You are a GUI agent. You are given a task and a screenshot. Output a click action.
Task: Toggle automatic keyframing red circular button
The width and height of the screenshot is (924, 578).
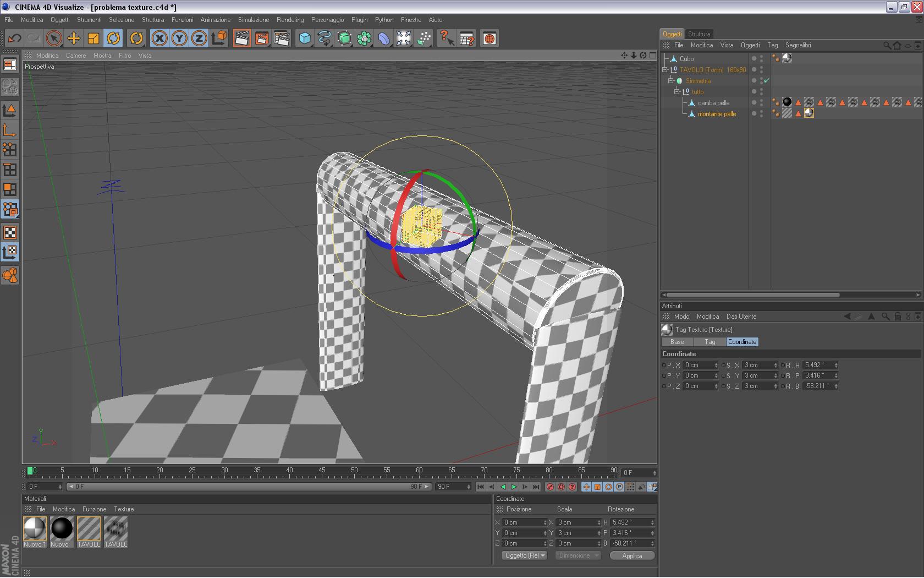(561, 487)
